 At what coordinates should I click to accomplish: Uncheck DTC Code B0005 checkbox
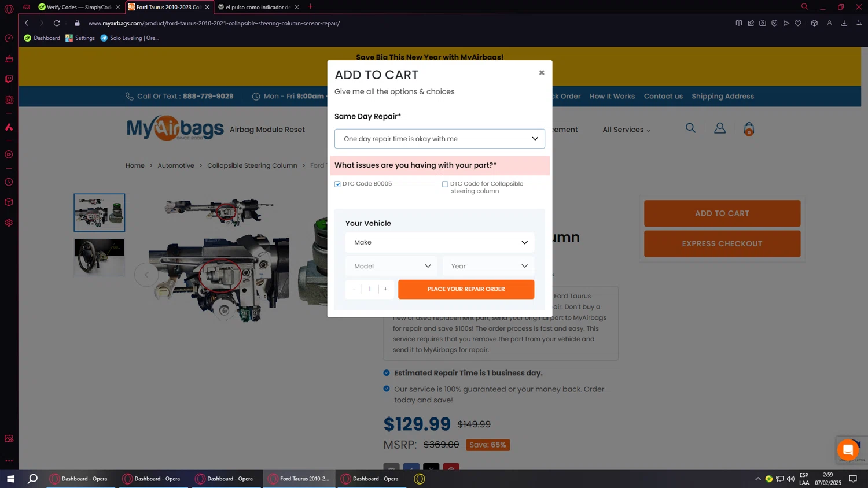(x=337, y=184)
